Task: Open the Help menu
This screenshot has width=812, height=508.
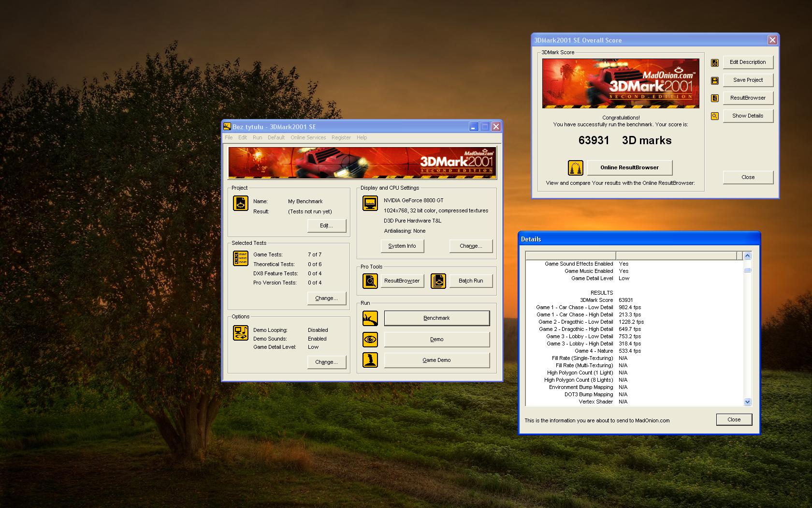Action: tap(362, 137)
